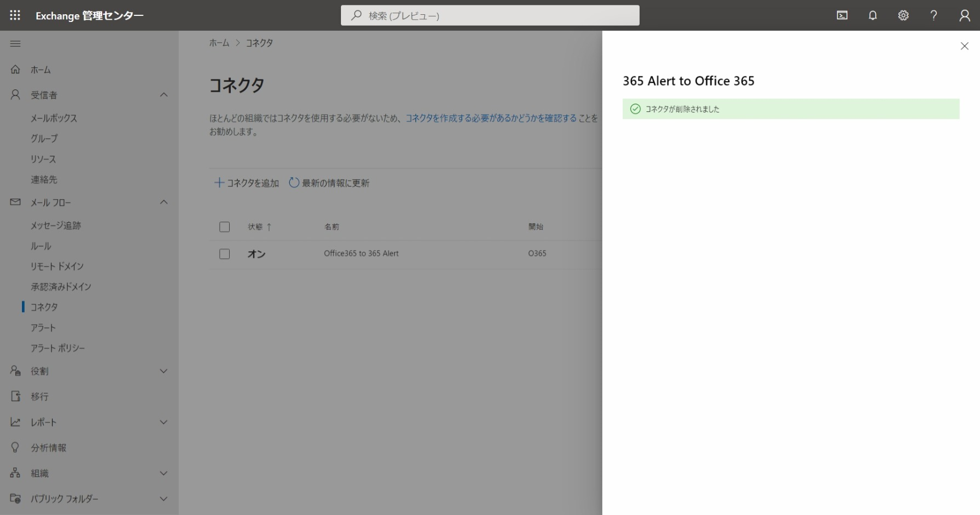Open the app launcher waffle icon

click(x=15, y=15)
